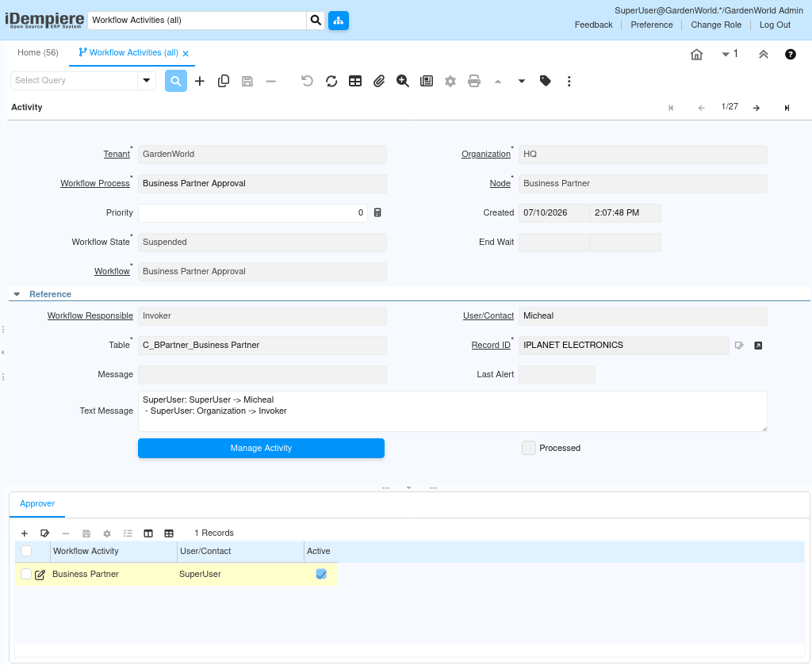Go to home via house icon
This screenshot has width=812, height=665.
pos(696,55)
